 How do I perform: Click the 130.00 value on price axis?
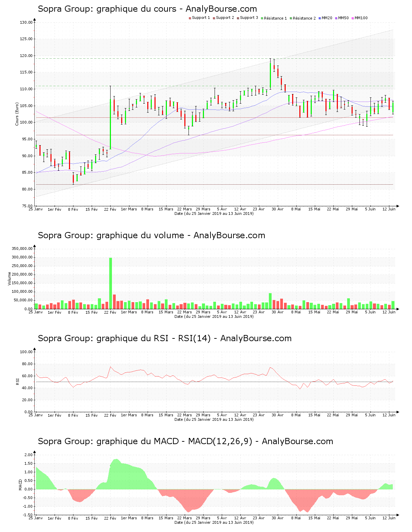tap(26, 22)
